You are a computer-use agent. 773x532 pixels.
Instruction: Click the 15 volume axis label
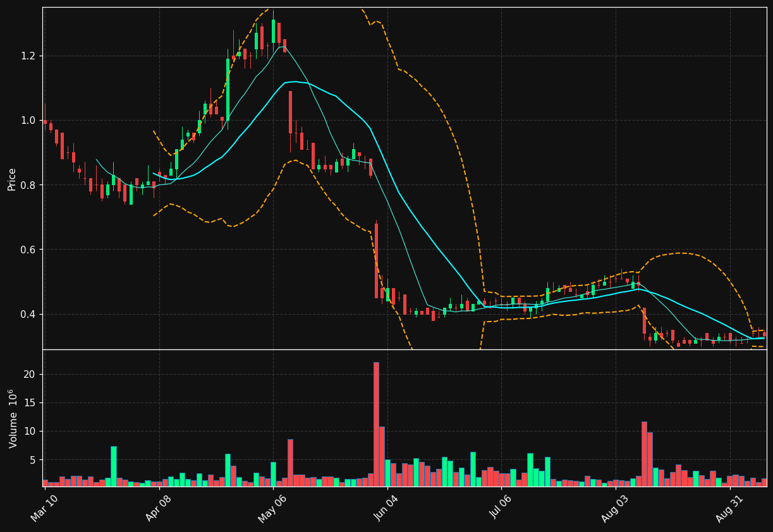click(30, 402)
